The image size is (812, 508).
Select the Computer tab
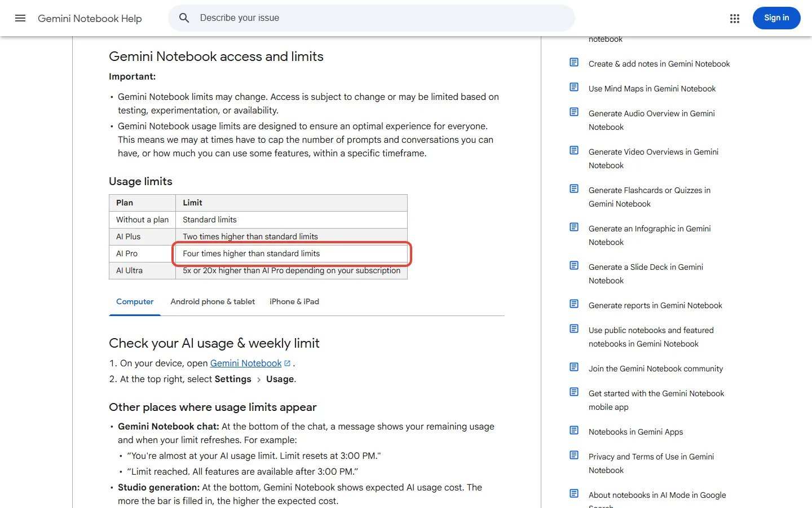[x=135, y=302]
